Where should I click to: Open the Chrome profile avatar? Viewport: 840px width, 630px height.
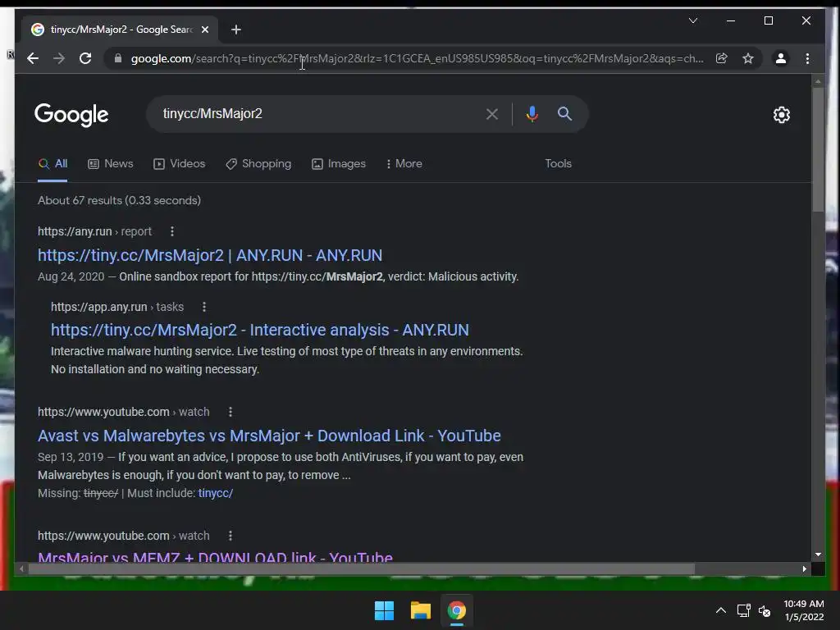(x=781, y=58)
